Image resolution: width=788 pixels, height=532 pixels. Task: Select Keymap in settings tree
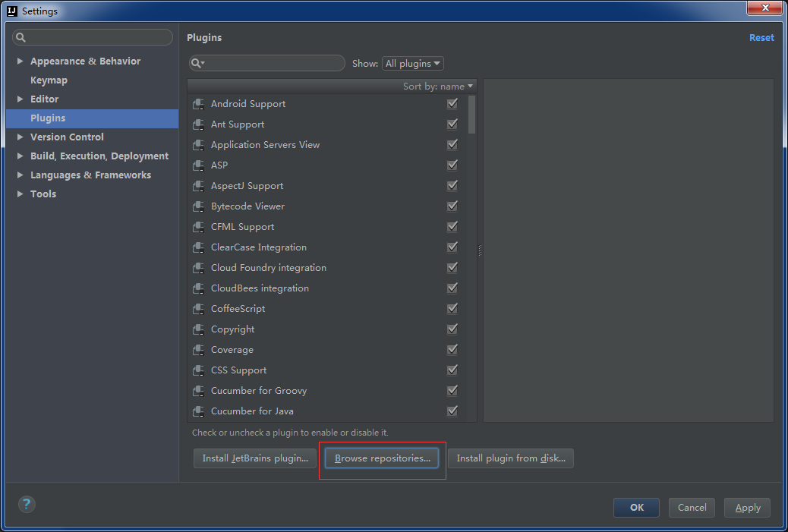(49, 80)
